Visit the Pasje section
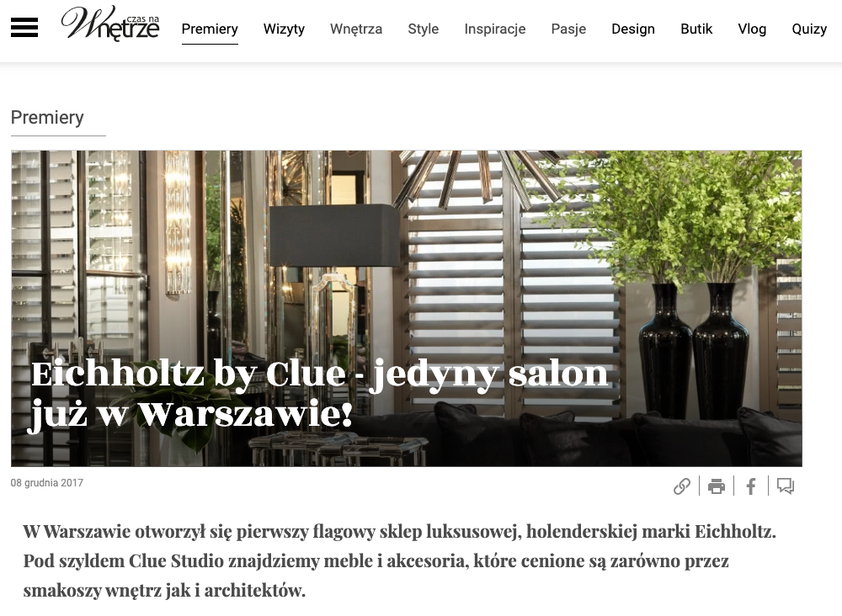The height and width of the screenshot is (616, 842). (568, 29)
